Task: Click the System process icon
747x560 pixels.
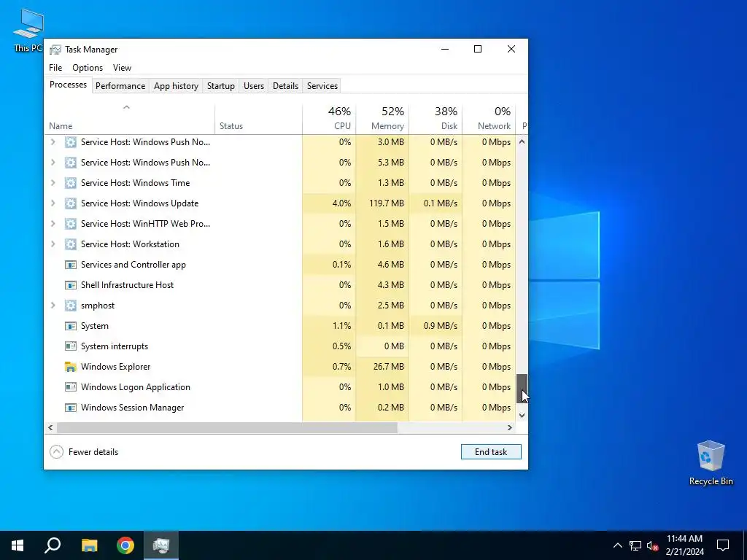Action: pos(71,326)
